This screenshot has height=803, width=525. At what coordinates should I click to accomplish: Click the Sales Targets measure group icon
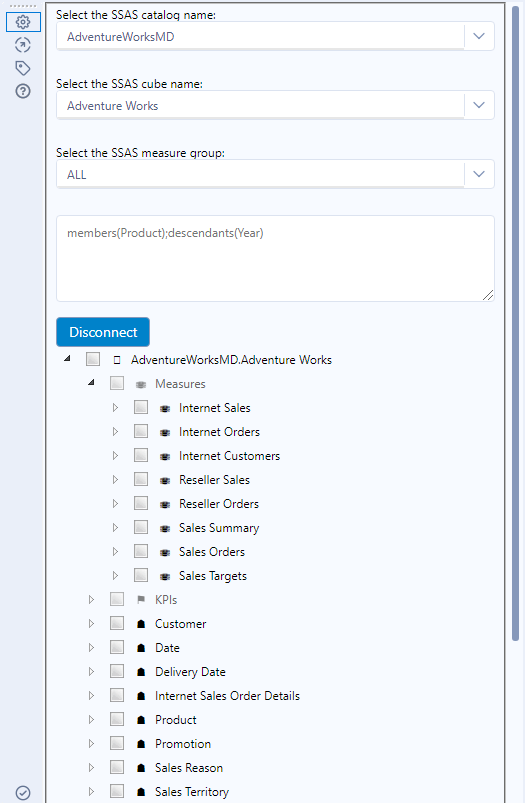point(165,576)
